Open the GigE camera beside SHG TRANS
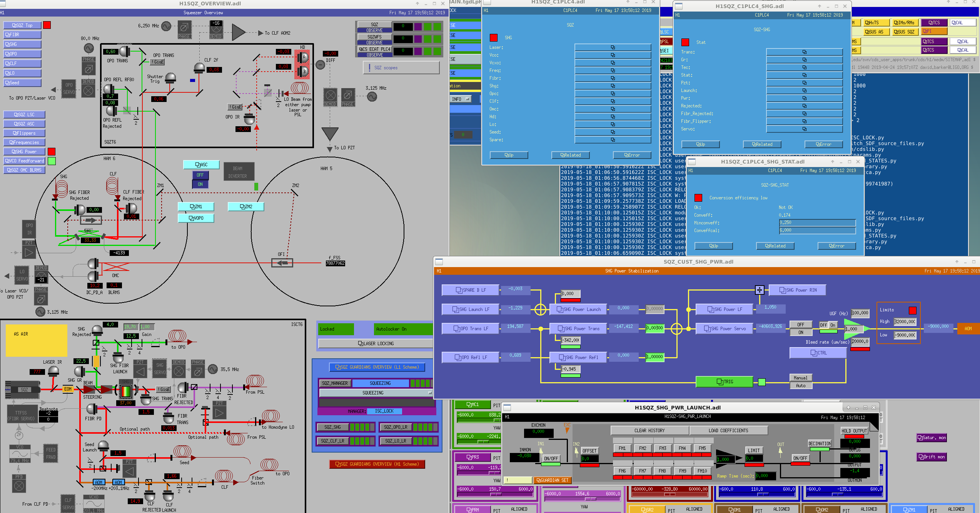 click(x=164, y=389)
